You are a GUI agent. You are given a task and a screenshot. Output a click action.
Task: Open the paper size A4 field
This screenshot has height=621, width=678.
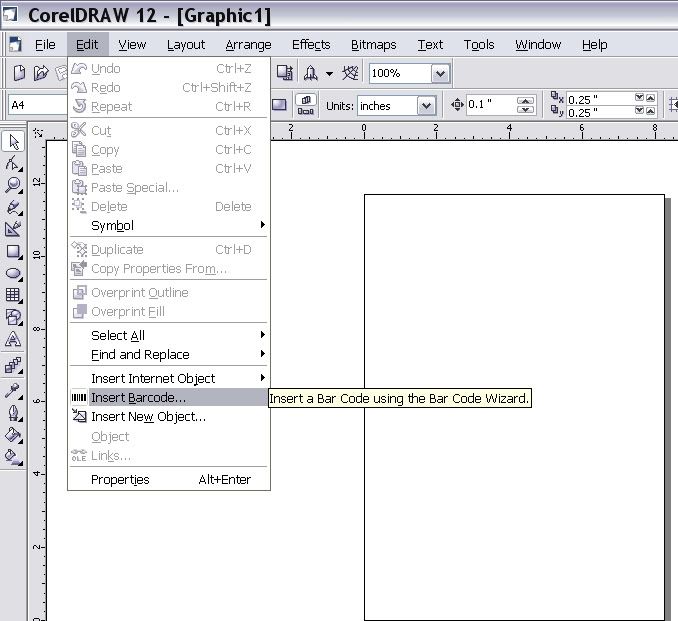click(x=38, y=105)
